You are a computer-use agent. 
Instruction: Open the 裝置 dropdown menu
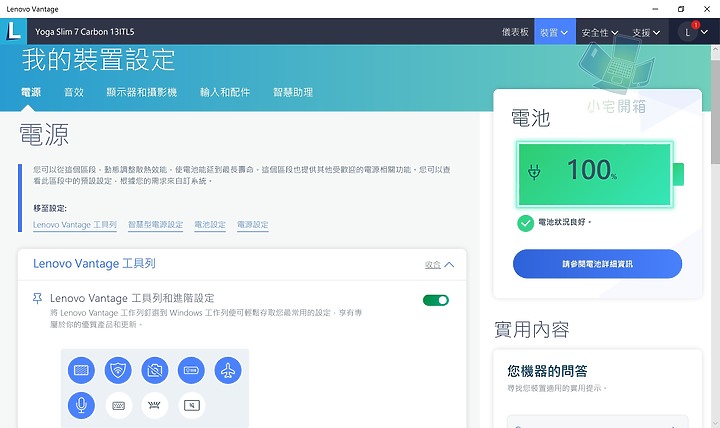(x=555, y=32)
